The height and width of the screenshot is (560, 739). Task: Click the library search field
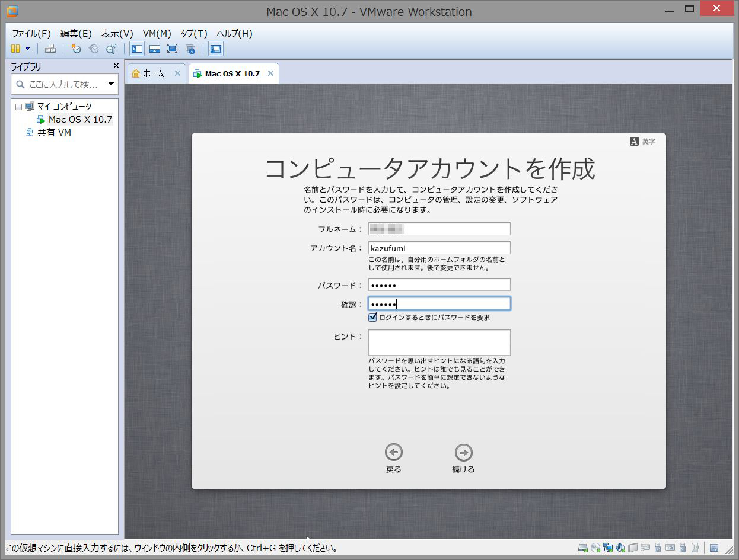65,84
